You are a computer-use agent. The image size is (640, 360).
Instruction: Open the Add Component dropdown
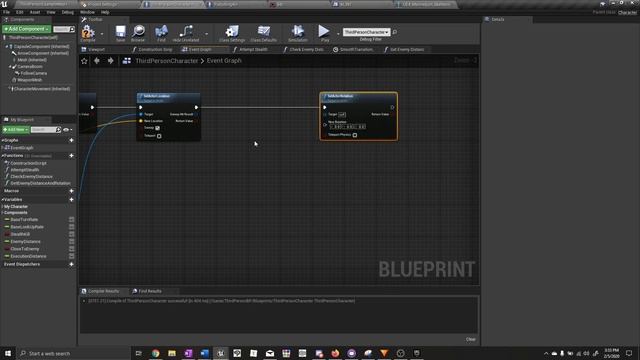tap(27, 29)
